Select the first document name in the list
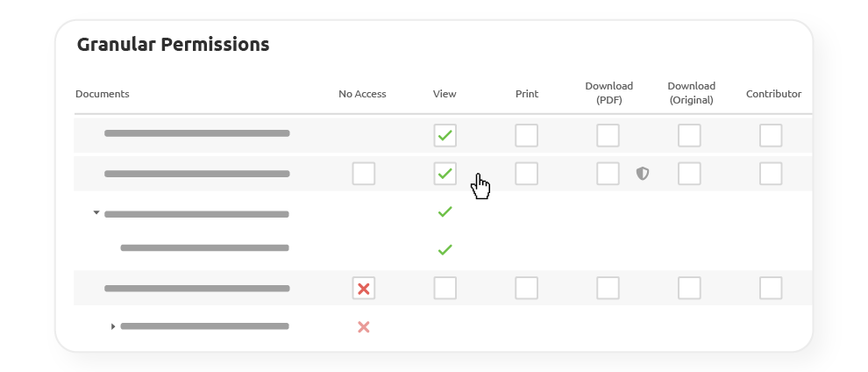This screenshot has height=372, width=868. click(196, 133)
